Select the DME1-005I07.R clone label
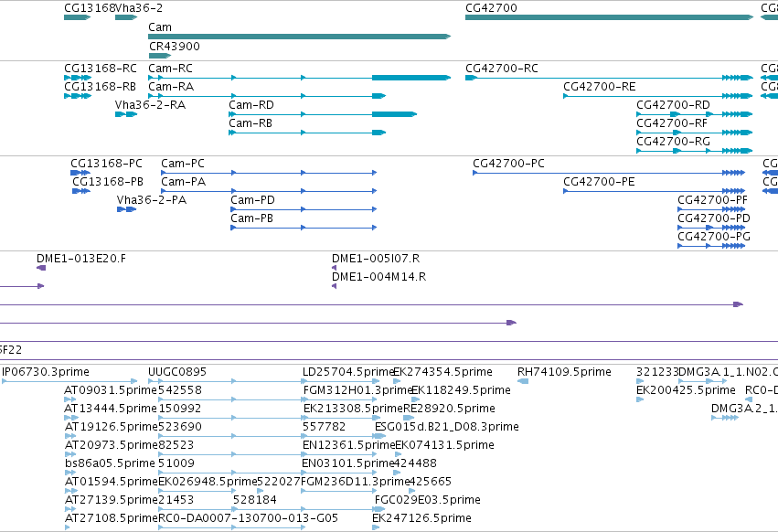Viewport: 778px width, 532px height. coord(376,259)
